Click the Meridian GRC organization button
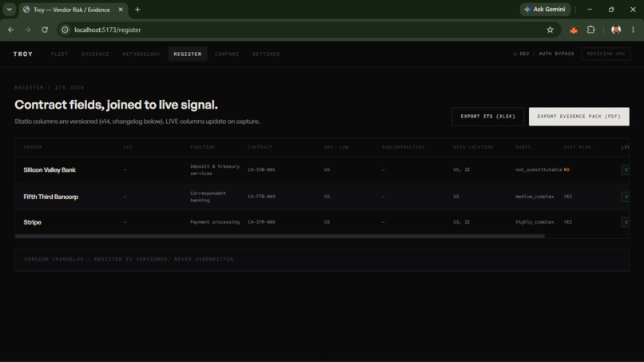 [x=606, y=54]
